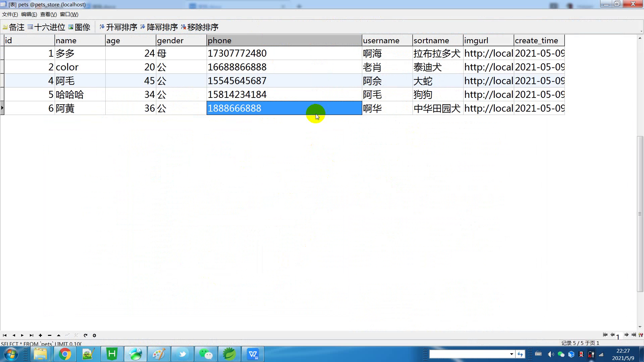Click the add record plus icon
644x362 pixels.
coord(40,336)
